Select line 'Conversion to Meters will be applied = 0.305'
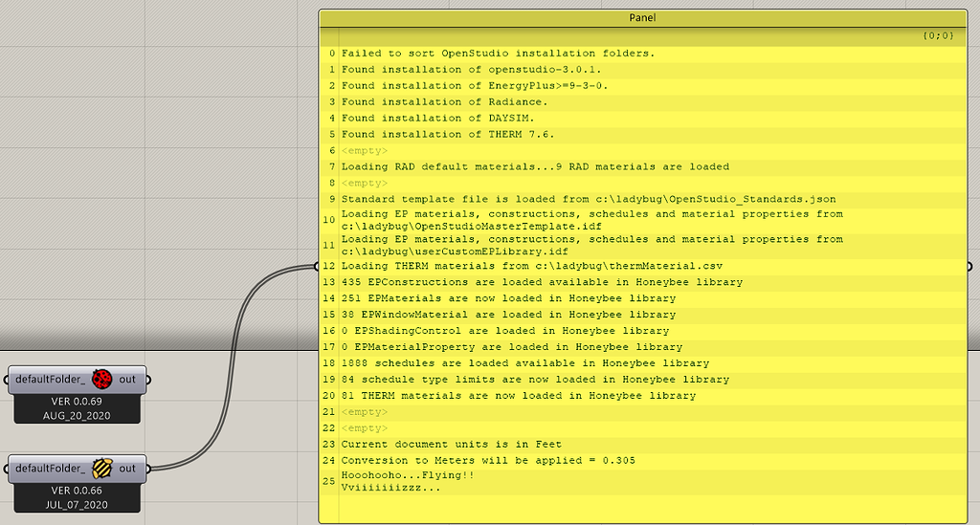This screenshot has width=980, height=525. (x=643, y=461)
